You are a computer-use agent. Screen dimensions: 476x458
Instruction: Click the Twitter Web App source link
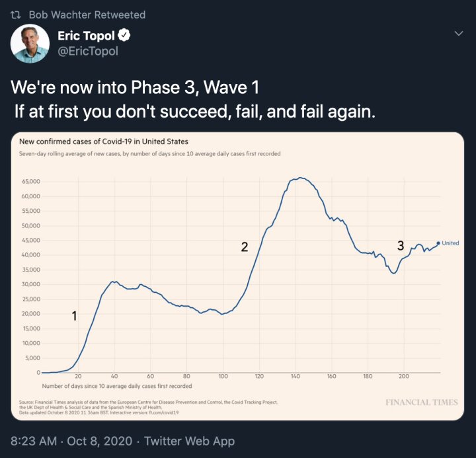coord(189,441)
